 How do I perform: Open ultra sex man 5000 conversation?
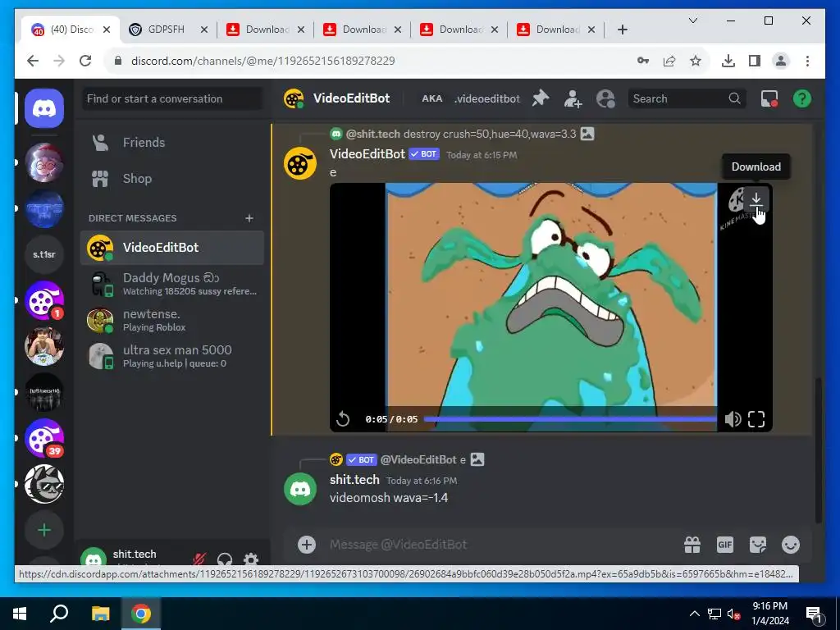(x=172, y=356)
